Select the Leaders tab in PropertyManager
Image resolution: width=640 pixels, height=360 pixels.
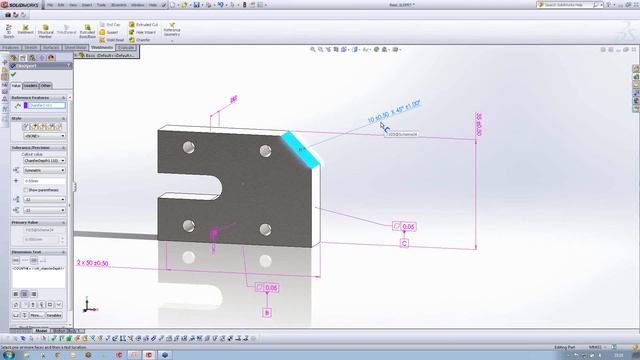pos(31,86)
